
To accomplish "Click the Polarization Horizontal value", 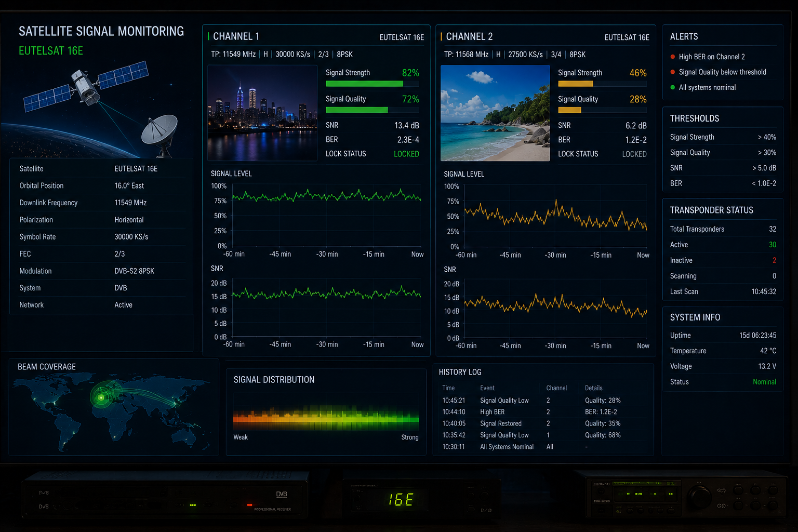I will [129, 220].
